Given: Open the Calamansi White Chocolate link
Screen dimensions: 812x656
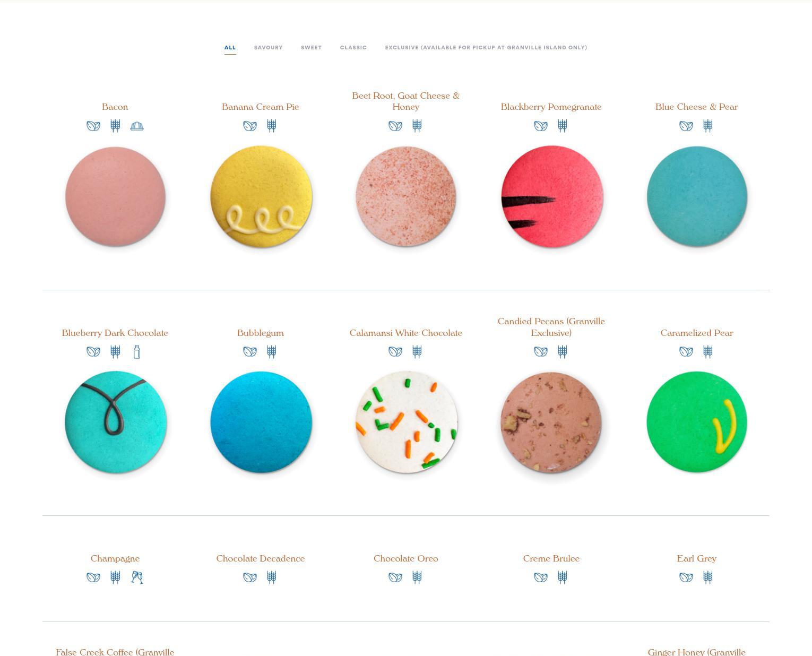Looking at the screenshot, I should 406,333.
